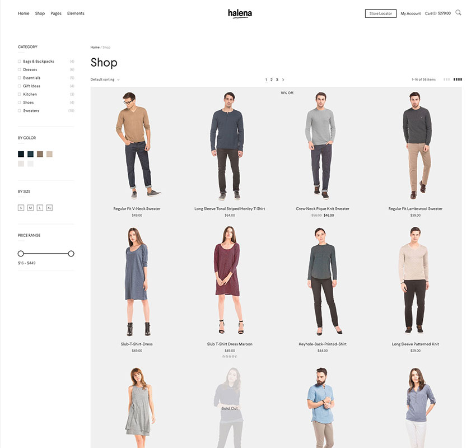Select size M box
The image size is (476, 448).
point(30,208)
